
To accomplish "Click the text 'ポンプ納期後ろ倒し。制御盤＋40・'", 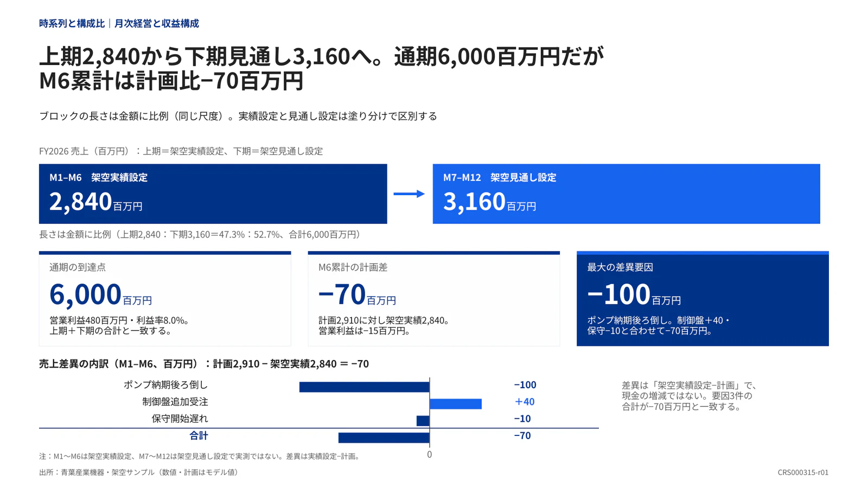I will click(x=659, y=320).
